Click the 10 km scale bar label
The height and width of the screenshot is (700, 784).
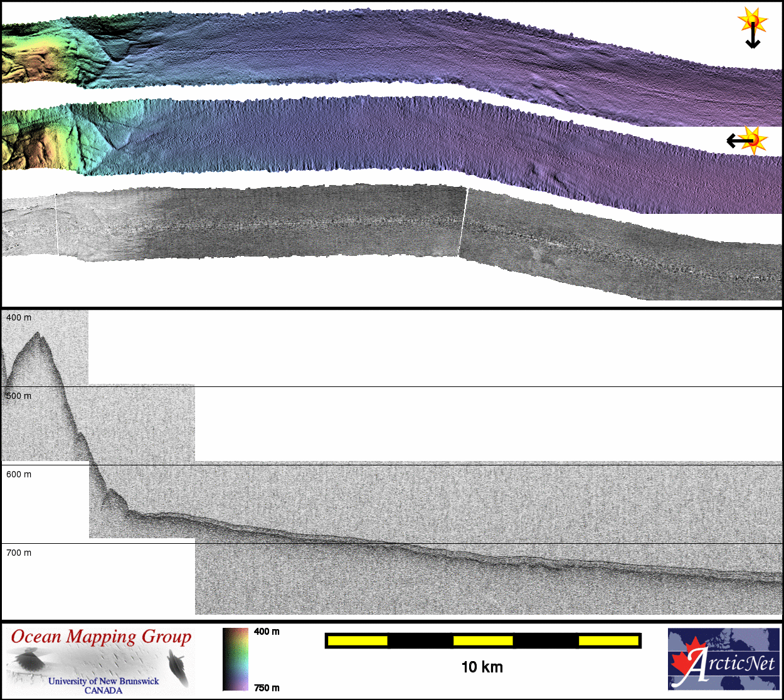pyautogui.click(x=482, y=667)
